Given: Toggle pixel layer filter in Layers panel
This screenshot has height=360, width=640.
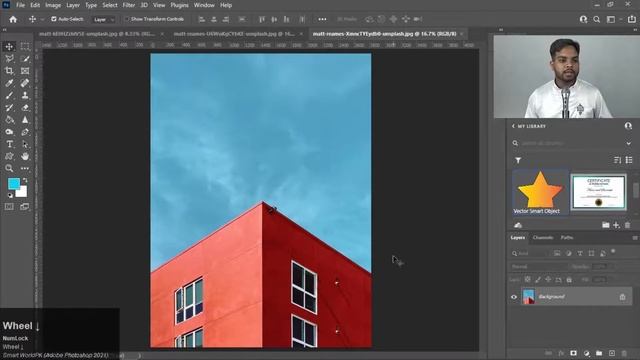Looking at the screenshot, I should pyautogui.click(x=557, y=253).
